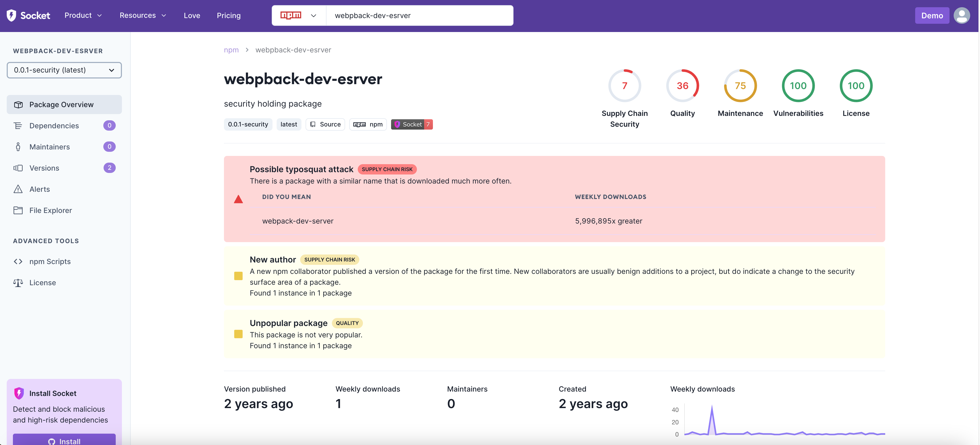Screen dimensions: 980x445
Task: Click the yellow square Unpopular package icon
Action: [x=238, y=334]
